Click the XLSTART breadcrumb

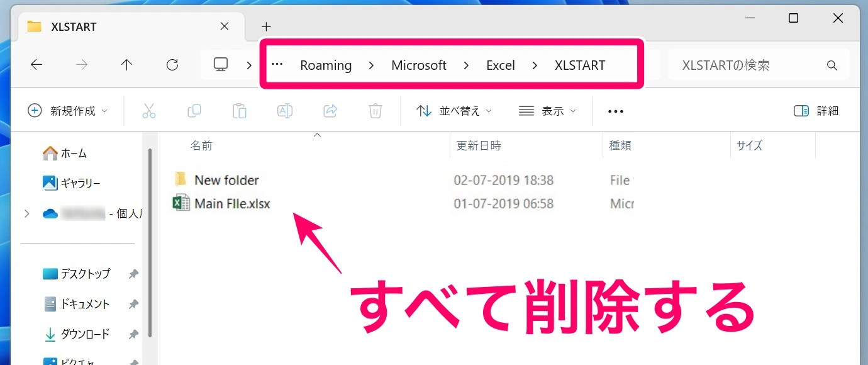point(580,65)
